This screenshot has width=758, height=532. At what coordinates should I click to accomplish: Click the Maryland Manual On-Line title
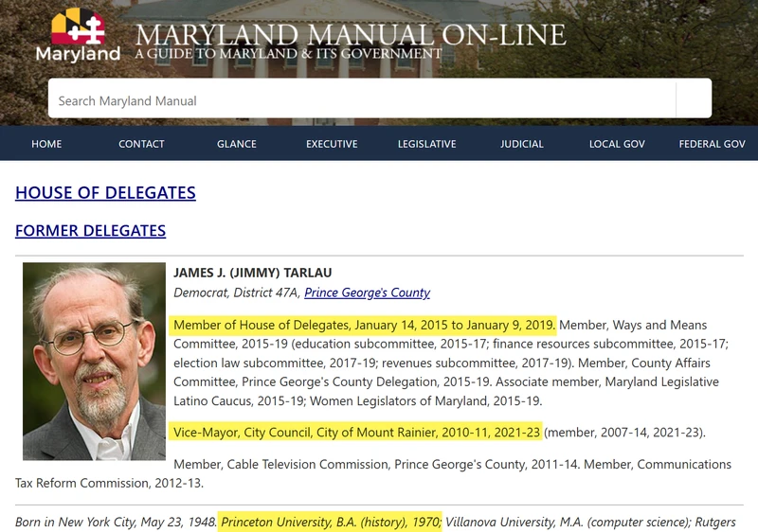pyautogui.click(x=351, y=35)
